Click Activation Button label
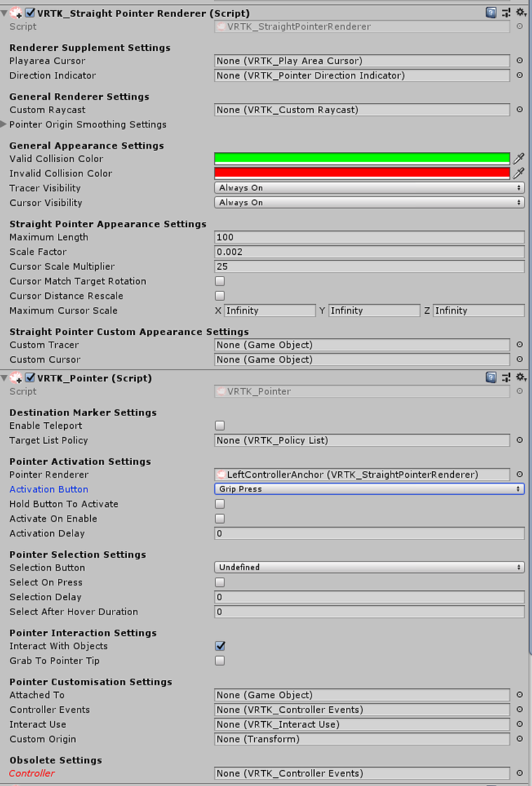This screenshot has height=786, width=532. pos(48,489)
